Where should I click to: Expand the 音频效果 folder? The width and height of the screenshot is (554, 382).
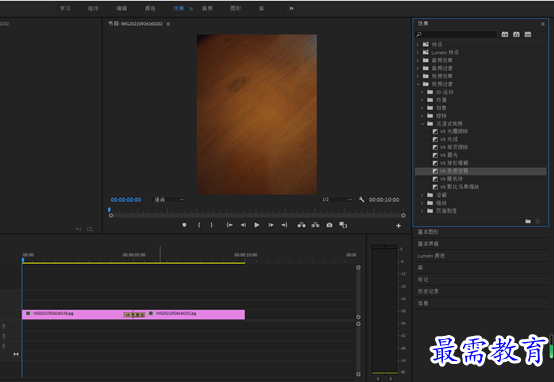(418, 60)
